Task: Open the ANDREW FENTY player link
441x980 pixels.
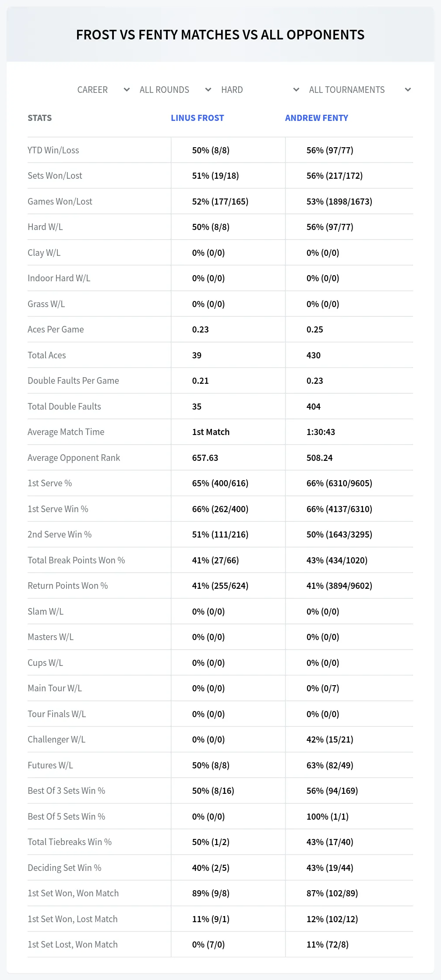Action: 317,118
